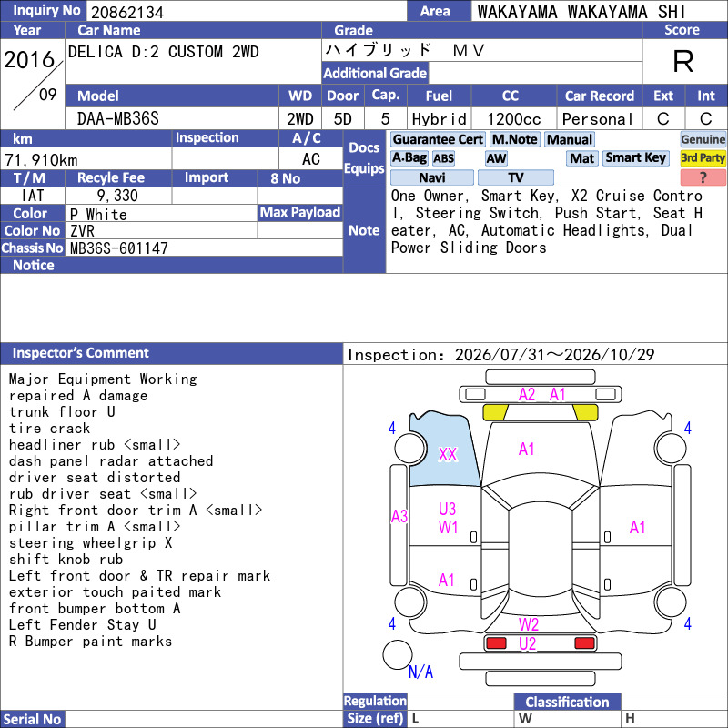
Task: Click the TV equipment badge
Action: click(x=515, y=177)
